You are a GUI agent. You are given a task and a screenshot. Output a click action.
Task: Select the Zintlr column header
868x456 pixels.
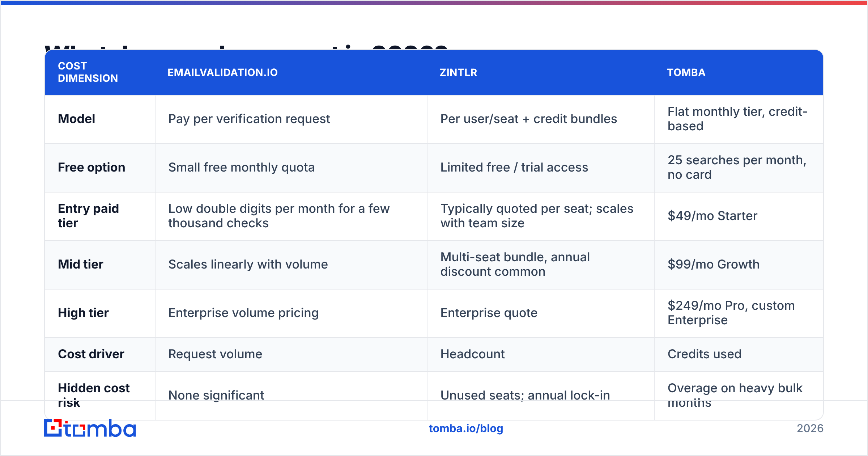pos(541,72)
